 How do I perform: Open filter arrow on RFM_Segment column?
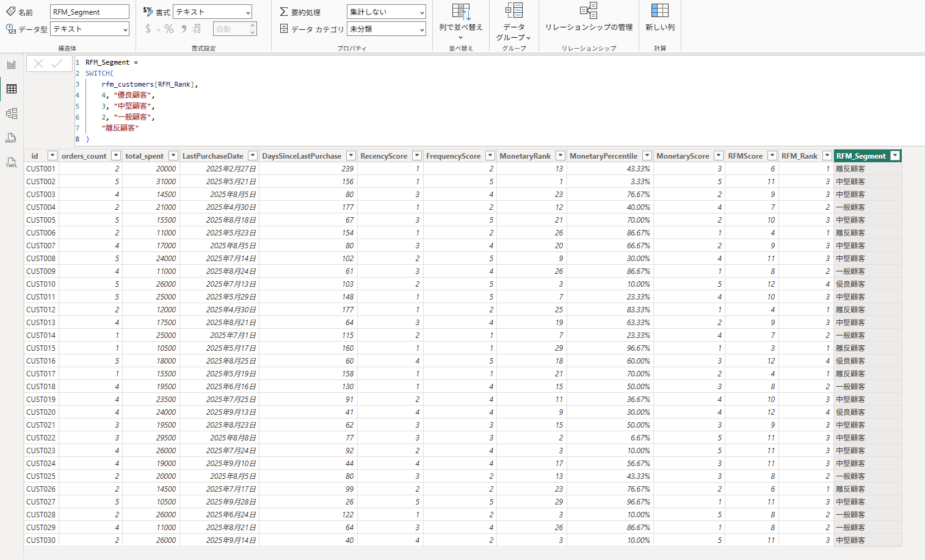click(894, 156)
